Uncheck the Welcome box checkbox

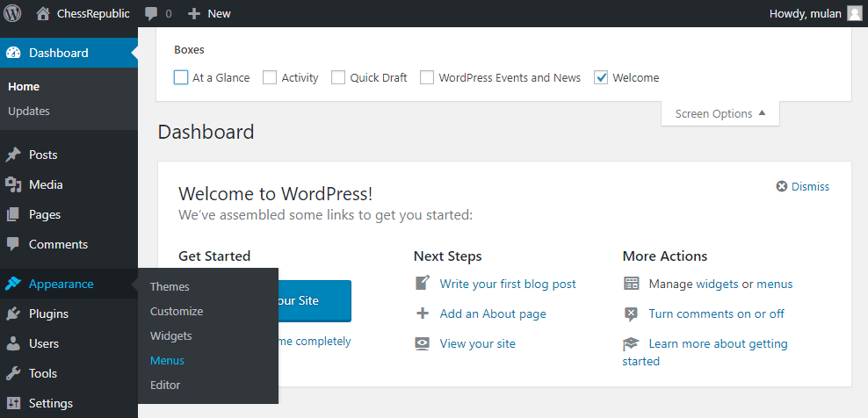pos(601,77)
